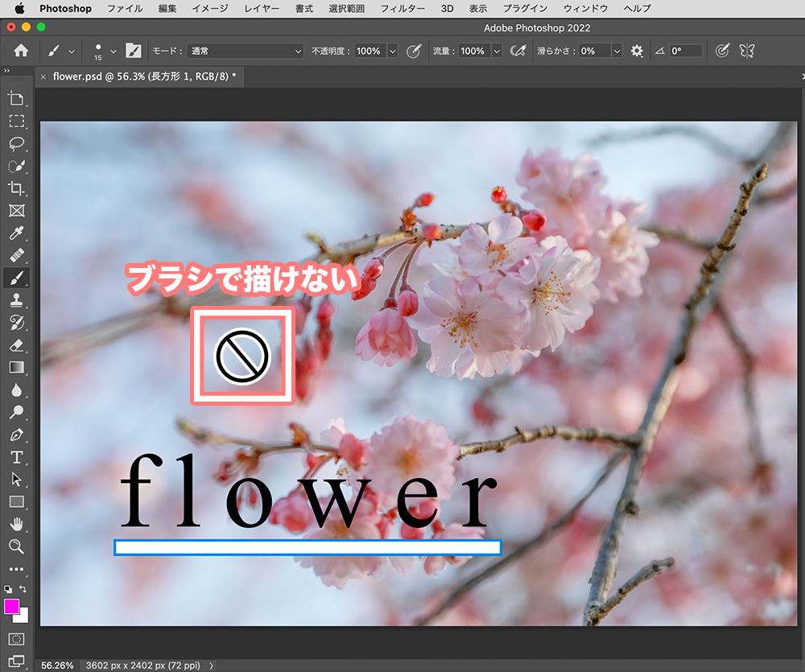
Task: Select the Pen tool
Action: coord(16,435)
